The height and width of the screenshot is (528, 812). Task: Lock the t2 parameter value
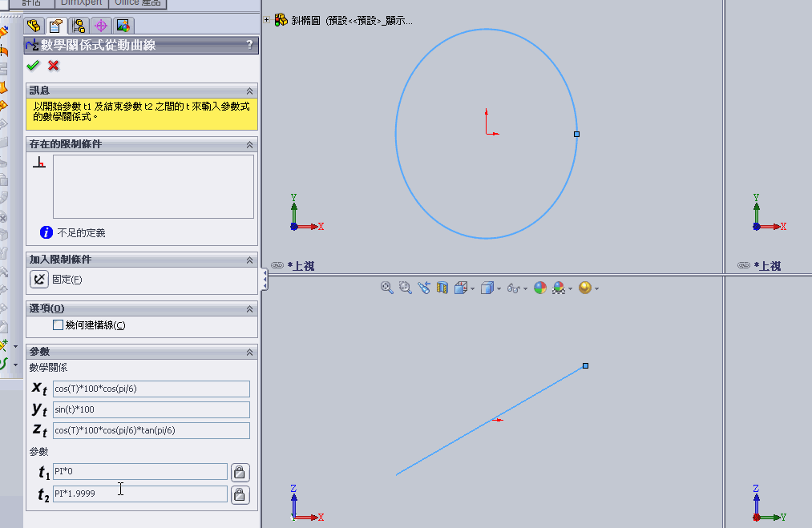pos(240,495)
